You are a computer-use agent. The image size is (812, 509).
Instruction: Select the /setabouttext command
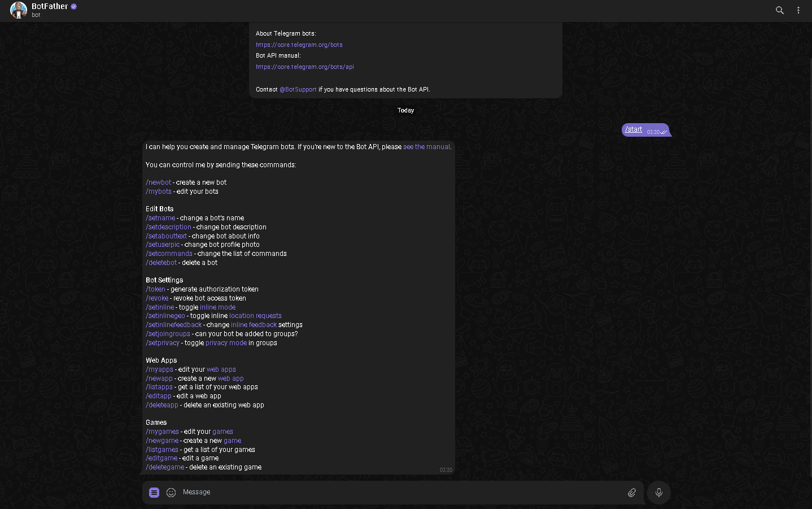(167, 236)
